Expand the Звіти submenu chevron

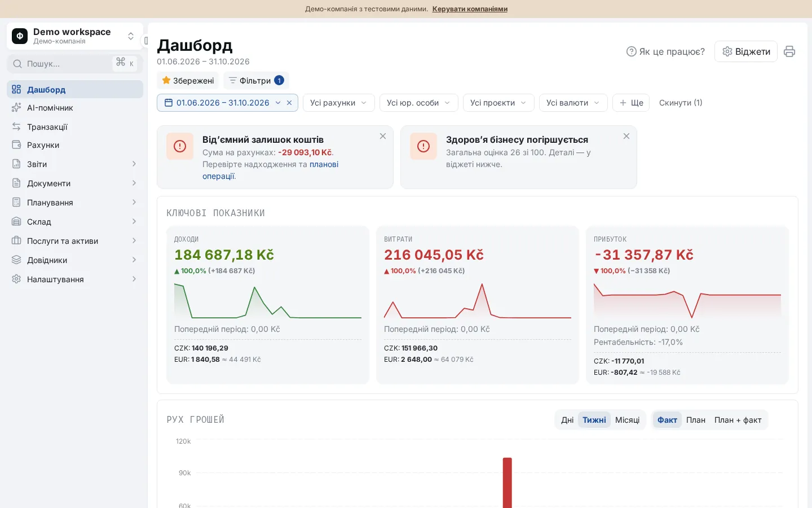134,164
